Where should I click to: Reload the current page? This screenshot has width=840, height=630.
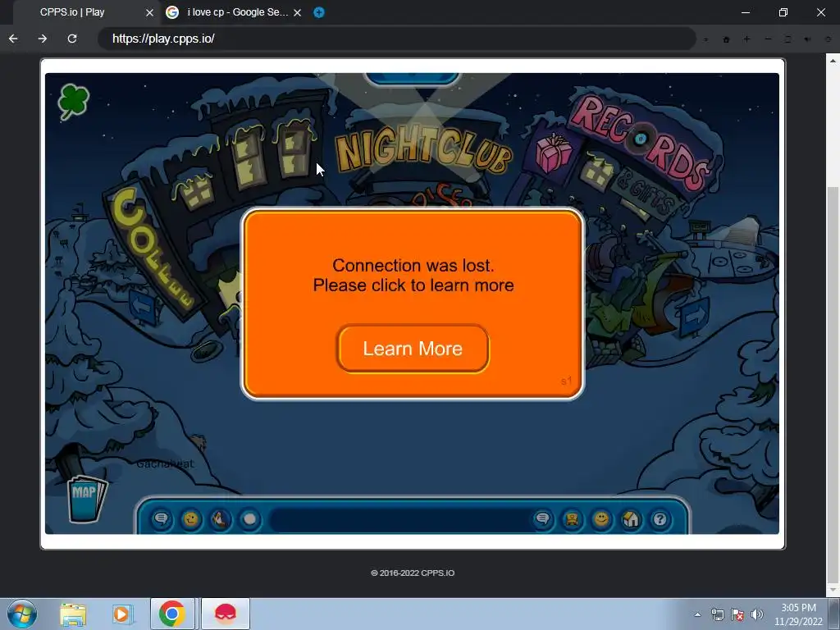pos(72,39)
